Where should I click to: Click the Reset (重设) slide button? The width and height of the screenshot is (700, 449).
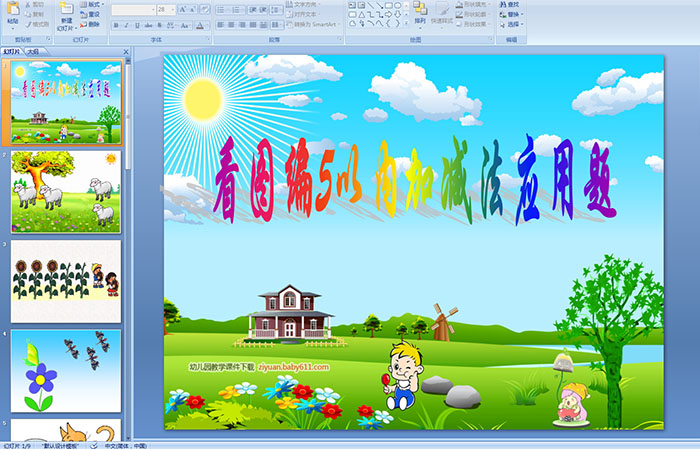(90, 14)
